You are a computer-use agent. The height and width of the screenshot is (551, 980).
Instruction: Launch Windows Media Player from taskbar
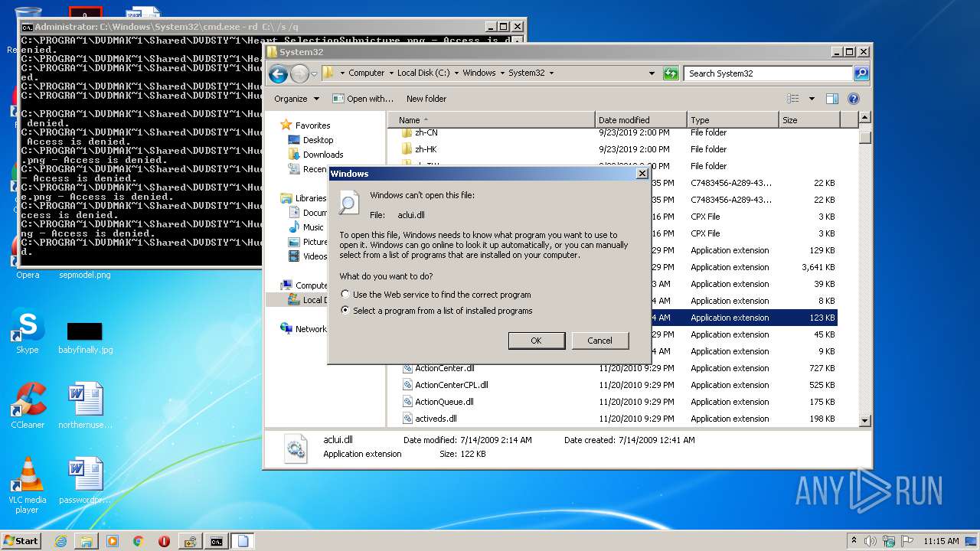(113, 541)
